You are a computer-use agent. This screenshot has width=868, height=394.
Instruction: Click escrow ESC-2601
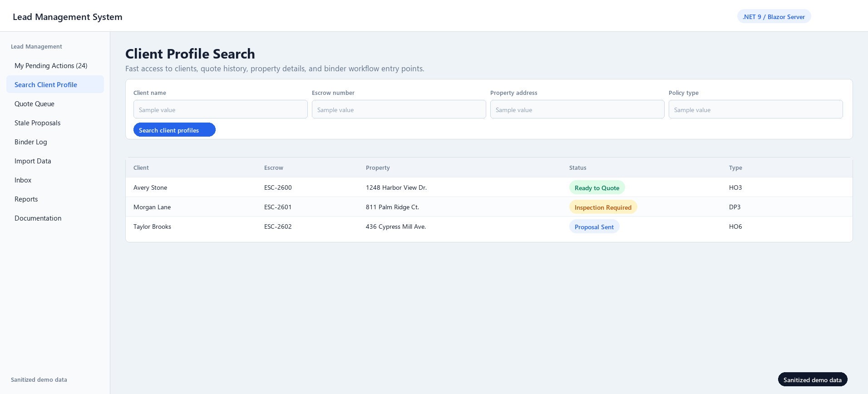click(x=278, y=207)
